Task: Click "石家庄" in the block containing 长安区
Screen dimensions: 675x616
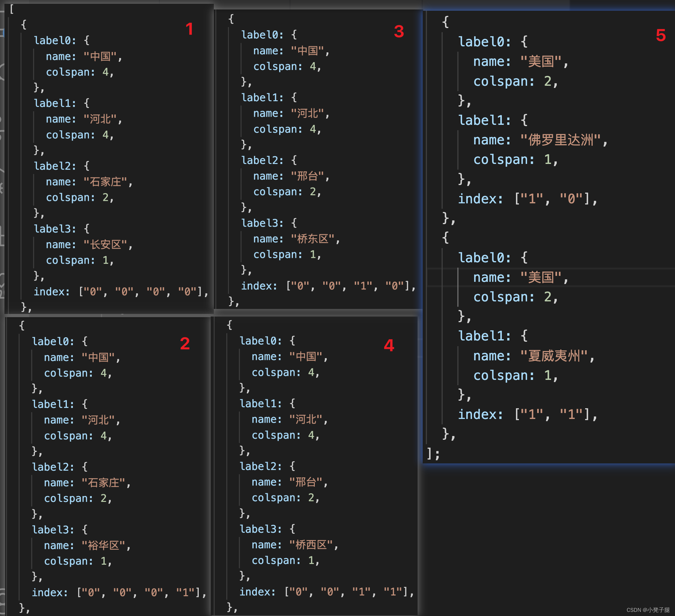Action: coord(105,182)
